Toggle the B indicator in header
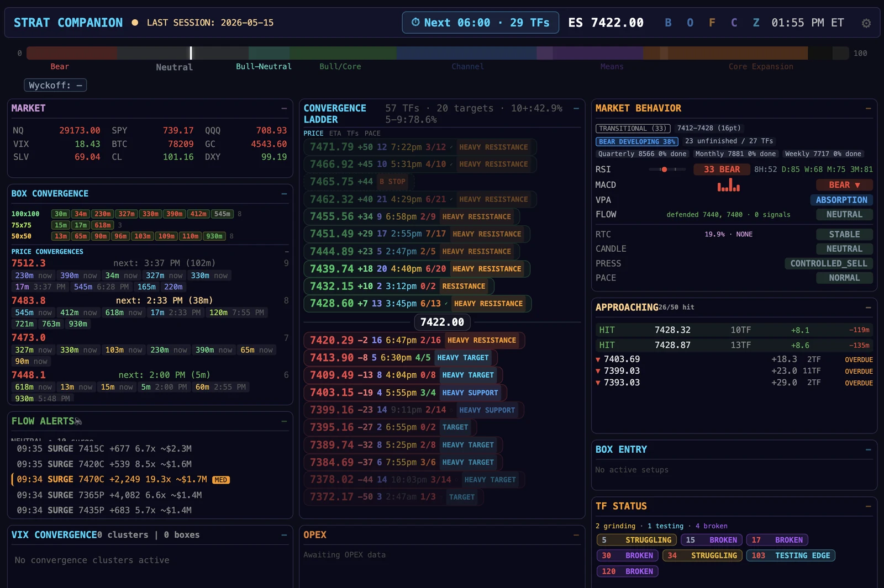This screenshot has height=588, width=884. [x=668, y=23]
